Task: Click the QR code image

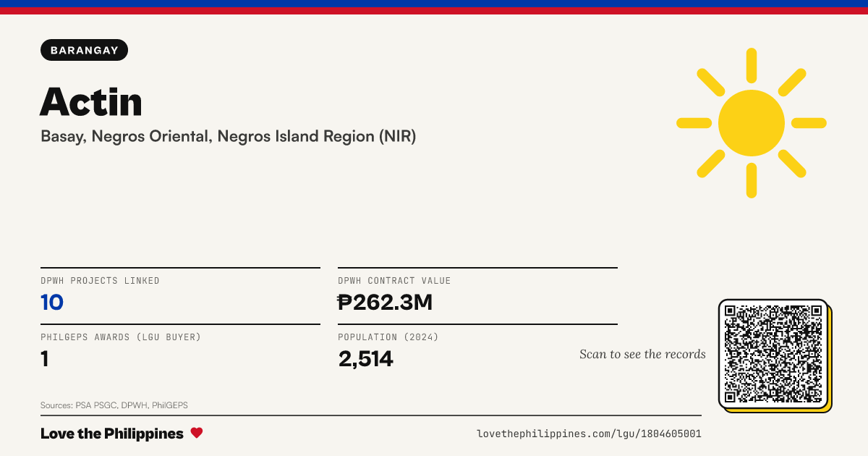Action: click(x=773, y=354)
